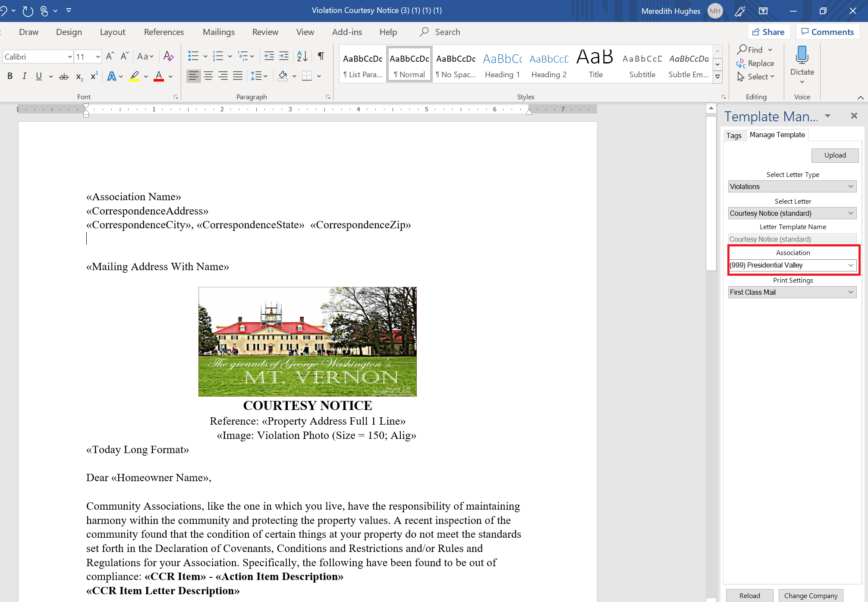Image resolution: width=868 pixels, height=602 pixels.
Task: Open Select menu in Editing group
Action: tap(756, 77)
